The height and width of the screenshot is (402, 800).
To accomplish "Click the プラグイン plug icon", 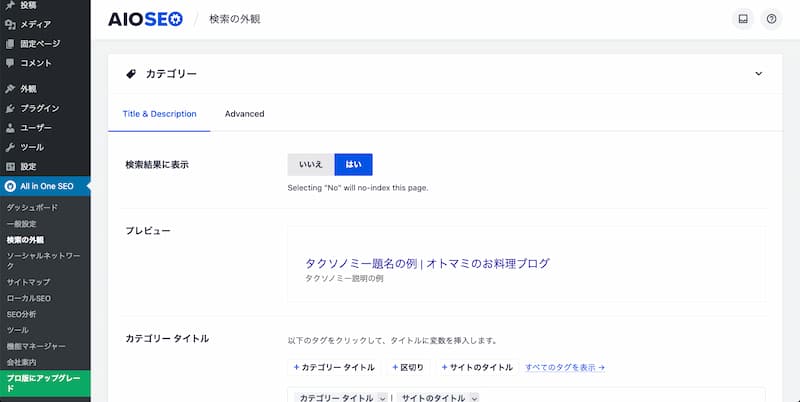I will (x=10, y=108).
